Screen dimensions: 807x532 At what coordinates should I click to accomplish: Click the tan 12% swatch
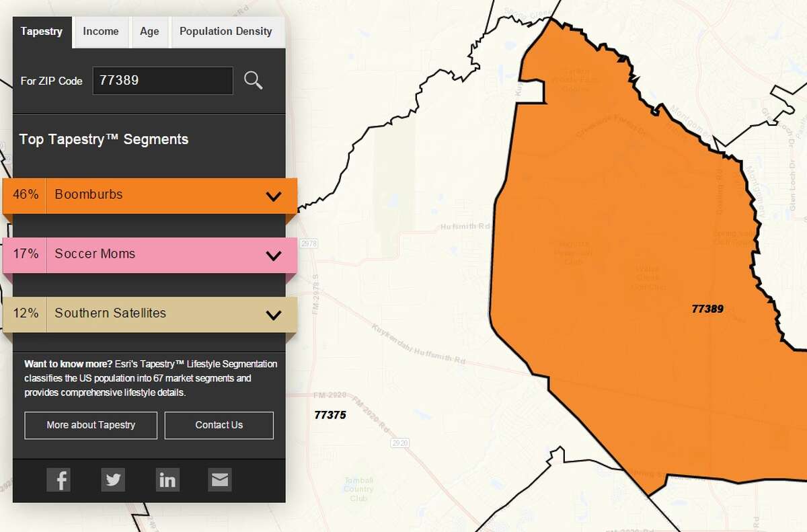[26, 313]
